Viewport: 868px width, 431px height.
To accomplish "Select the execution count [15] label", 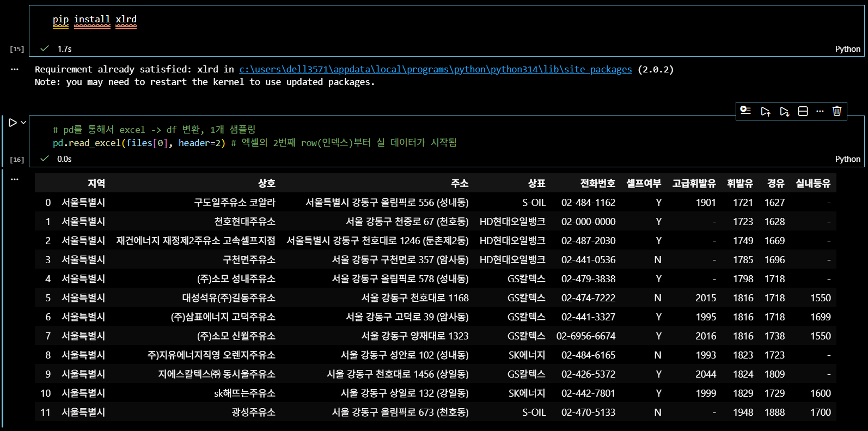I will [x=17, y=49].
